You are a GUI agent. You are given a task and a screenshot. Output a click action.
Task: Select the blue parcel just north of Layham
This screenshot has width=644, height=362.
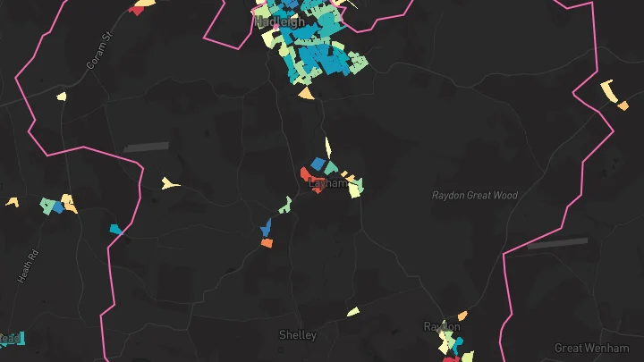pyautogui.click(x=318, y=164)
